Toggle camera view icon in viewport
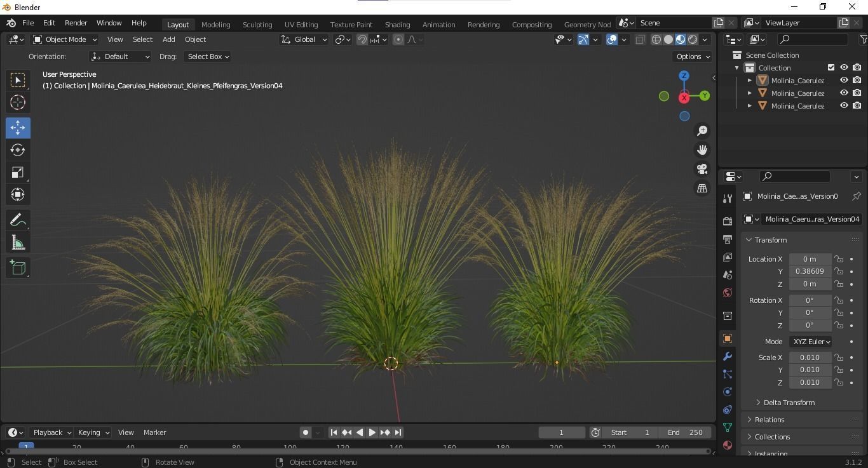868x468 pixels. (702, 169)
